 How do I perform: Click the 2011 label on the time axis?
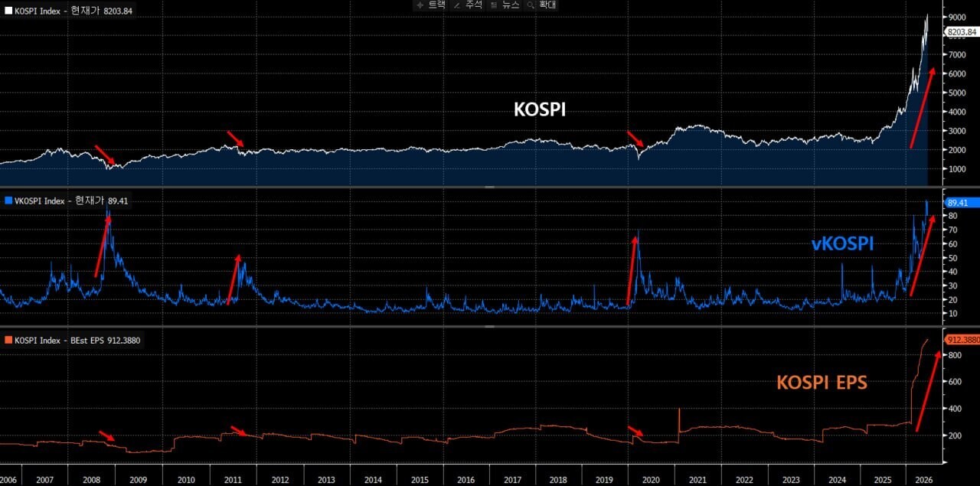[232, 480]
